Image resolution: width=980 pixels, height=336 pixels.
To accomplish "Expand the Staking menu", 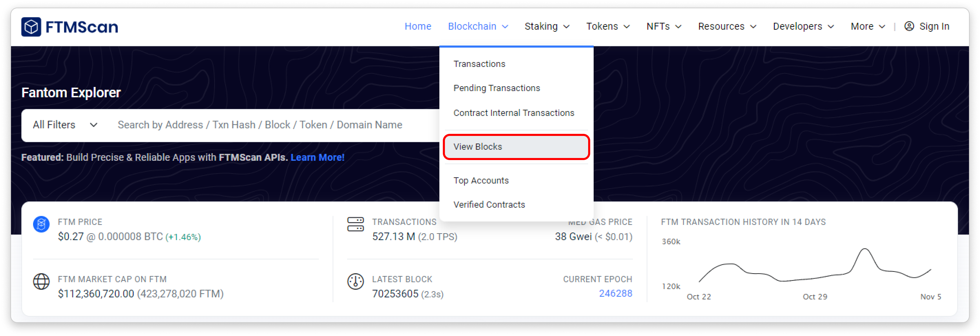I will (x=547, y=26).
